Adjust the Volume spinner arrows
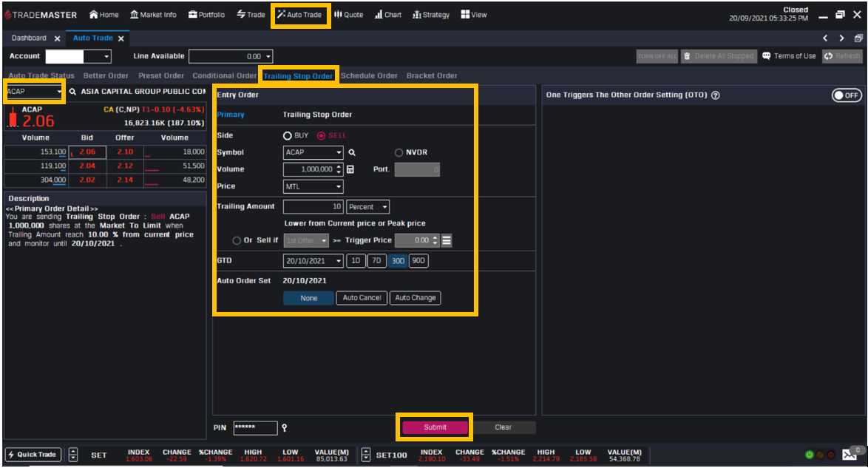This screenshot has width=868, height=468. 339,169
